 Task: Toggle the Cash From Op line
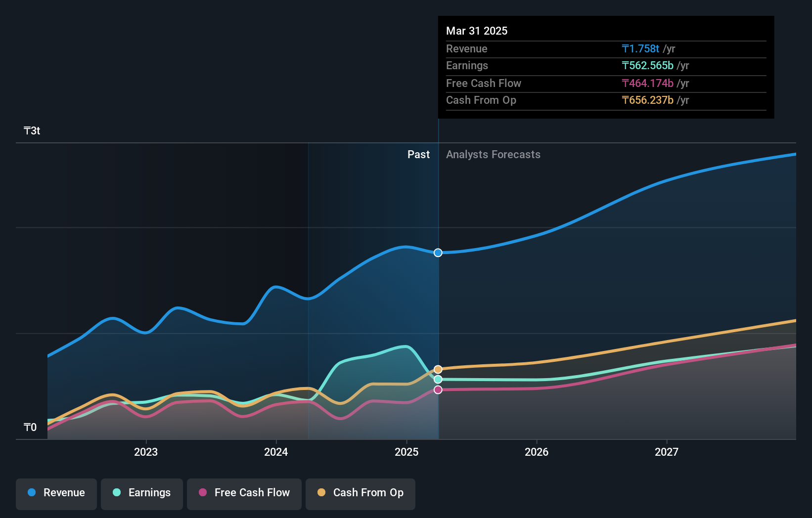360,493
